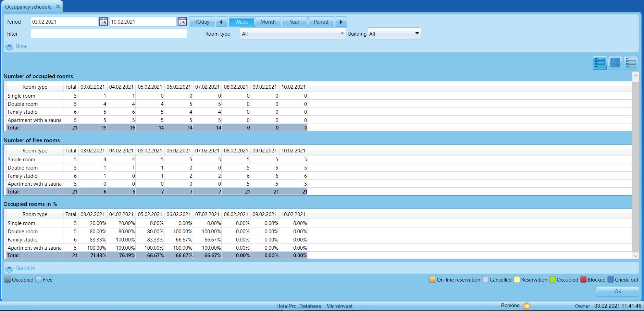Viewport: 644px width, 311px height.
Task: Click the Free legend swatch
Action: pyautogui.click(x=39, y=279)
